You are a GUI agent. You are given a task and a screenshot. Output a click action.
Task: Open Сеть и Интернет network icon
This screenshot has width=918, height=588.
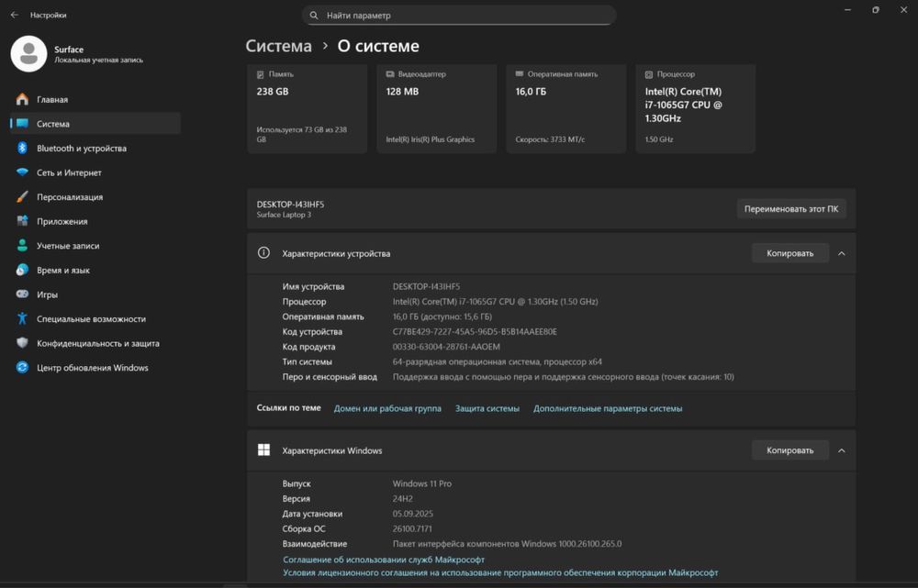point(22,172)
